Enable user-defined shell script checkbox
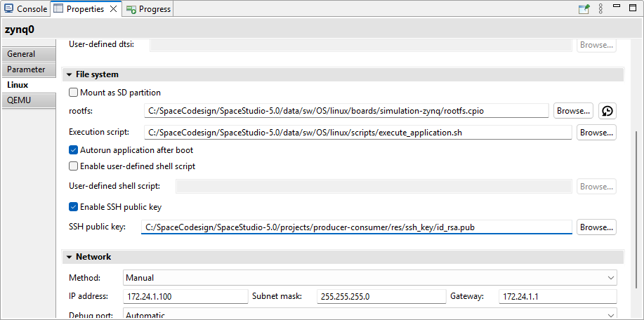Screen dimensions: 644x320 click(73, 166)
